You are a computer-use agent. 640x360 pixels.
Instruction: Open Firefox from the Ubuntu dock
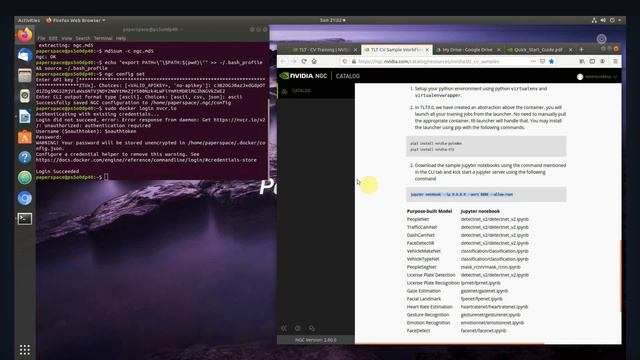[x=24, y=35]
